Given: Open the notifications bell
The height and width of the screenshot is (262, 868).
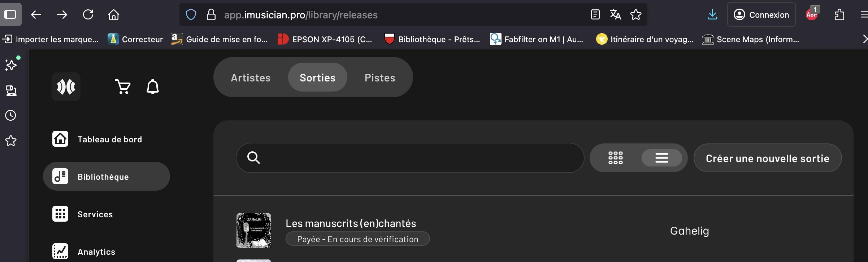Looking at the screenshot, I should click(153, 87).
